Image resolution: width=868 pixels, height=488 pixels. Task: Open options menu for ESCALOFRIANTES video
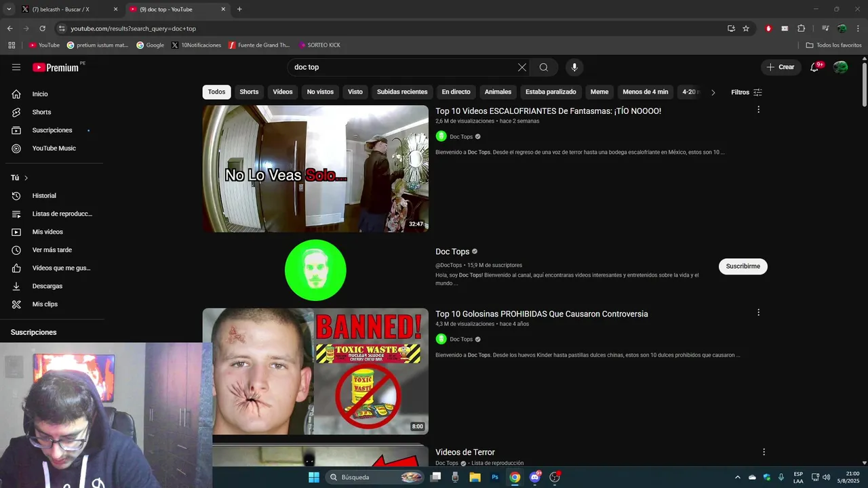click(x=758, y=110)
